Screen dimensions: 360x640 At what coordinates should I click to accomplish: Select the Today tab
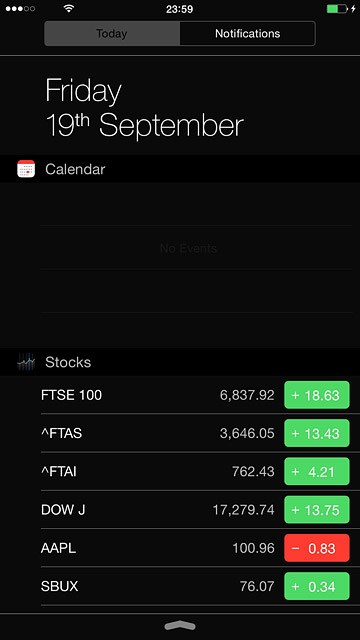(x=112, y=33)
